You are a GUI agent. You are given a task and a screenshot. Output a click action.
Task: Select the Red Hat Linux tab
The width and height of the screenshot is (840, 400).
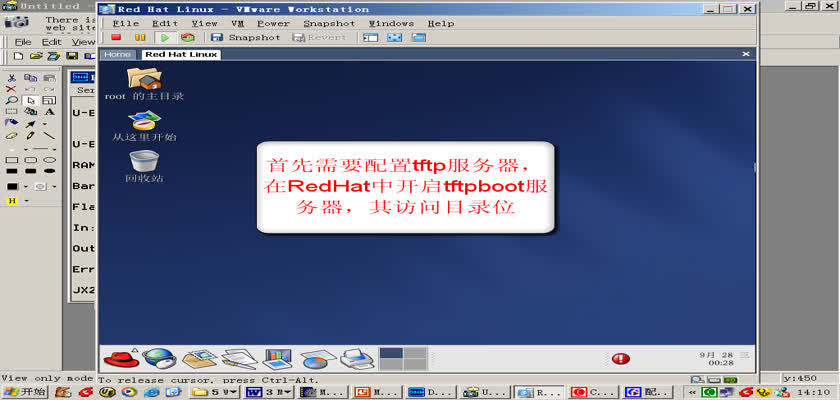point(181,54)
